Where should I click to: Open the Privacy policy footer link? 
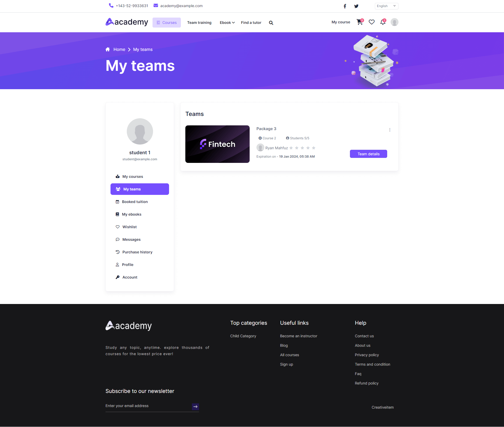click(x=367, y=355)
